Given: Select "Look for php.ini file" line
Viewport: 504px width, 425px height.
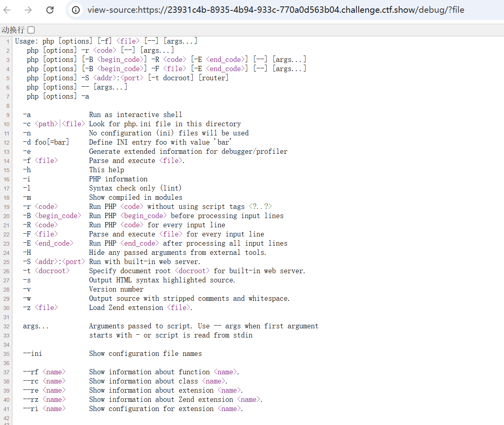Looking at the screenshot, I should [165, 124].
